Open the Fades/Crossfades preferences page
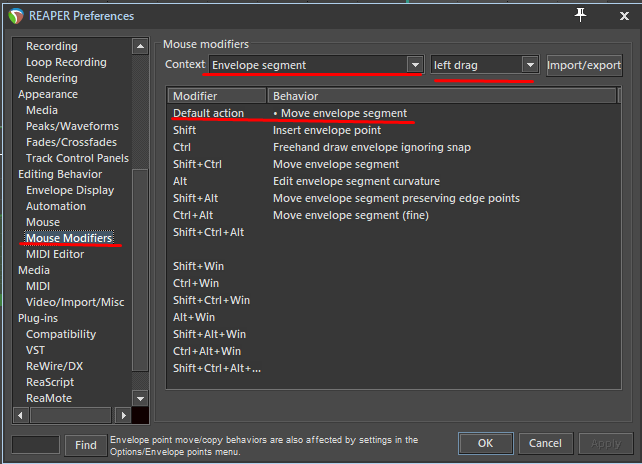 point(71,142)
